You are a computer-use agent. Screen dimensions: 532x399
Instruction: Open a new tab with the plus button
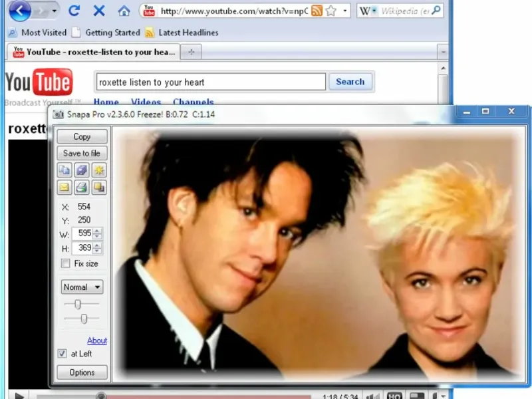pyautogui.click(x=192, y=52)
